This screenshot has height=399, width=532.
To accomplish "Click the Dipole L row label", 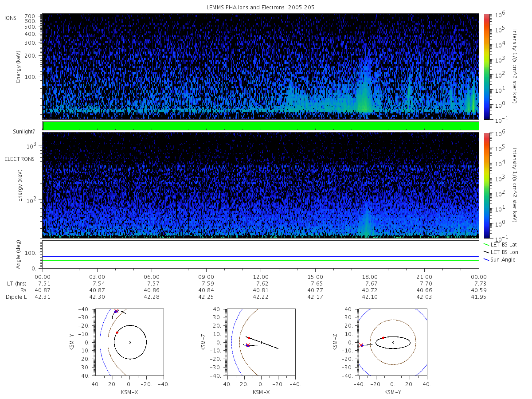I will [16, 297].
